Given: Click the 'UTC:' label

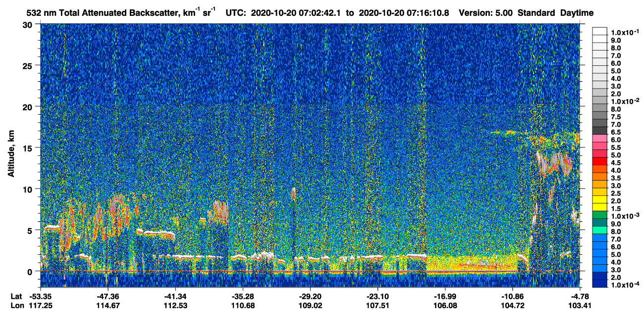Looking at the screenshot, I should point(236,13).
